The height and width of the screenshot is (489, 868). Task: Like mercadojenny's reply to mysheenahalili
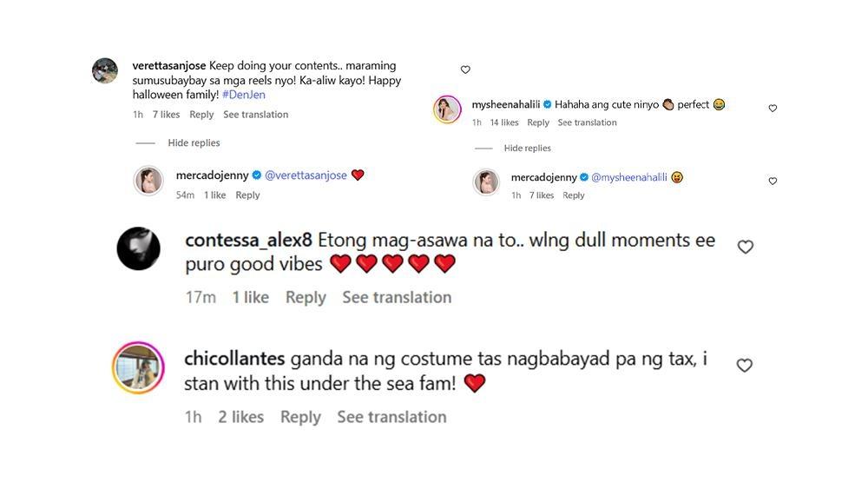coord(773,182)
